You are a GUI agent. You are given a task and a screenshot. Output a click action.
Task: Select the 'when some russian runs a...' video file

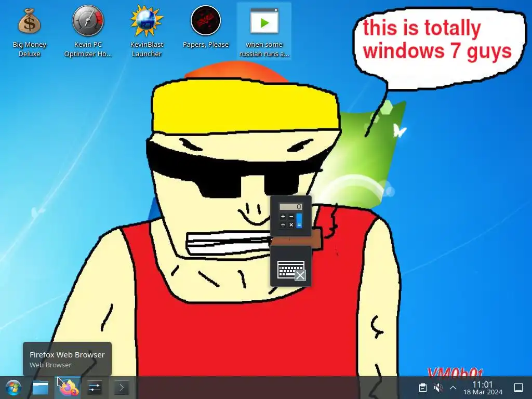[x=264, y=32]
